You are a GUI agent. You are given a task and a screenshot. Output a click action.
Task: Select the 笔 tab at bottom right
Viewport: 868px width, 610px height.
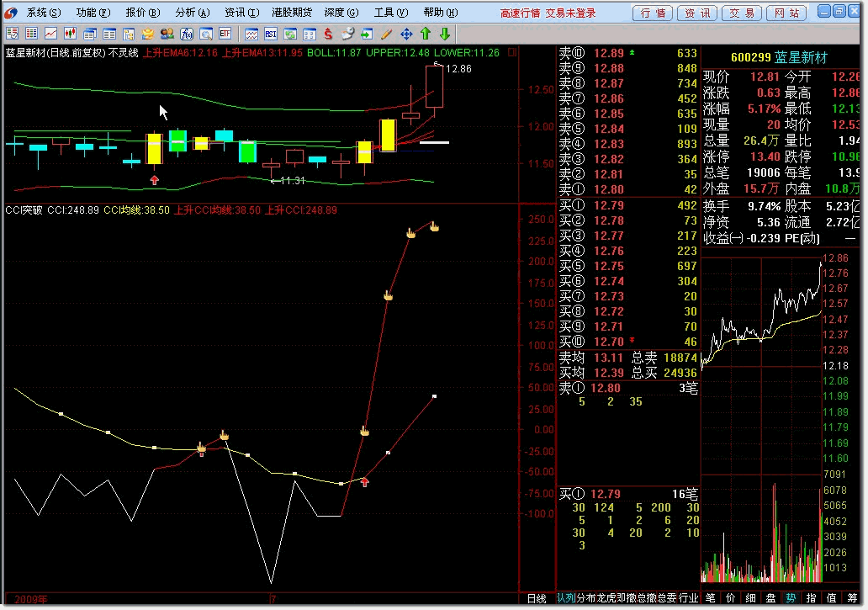710,598
